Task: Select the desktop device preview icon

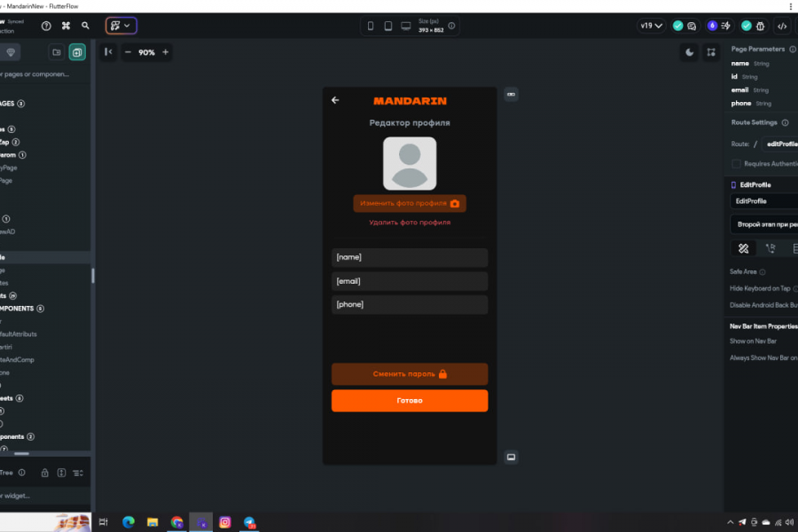Action: click(405, 26)
